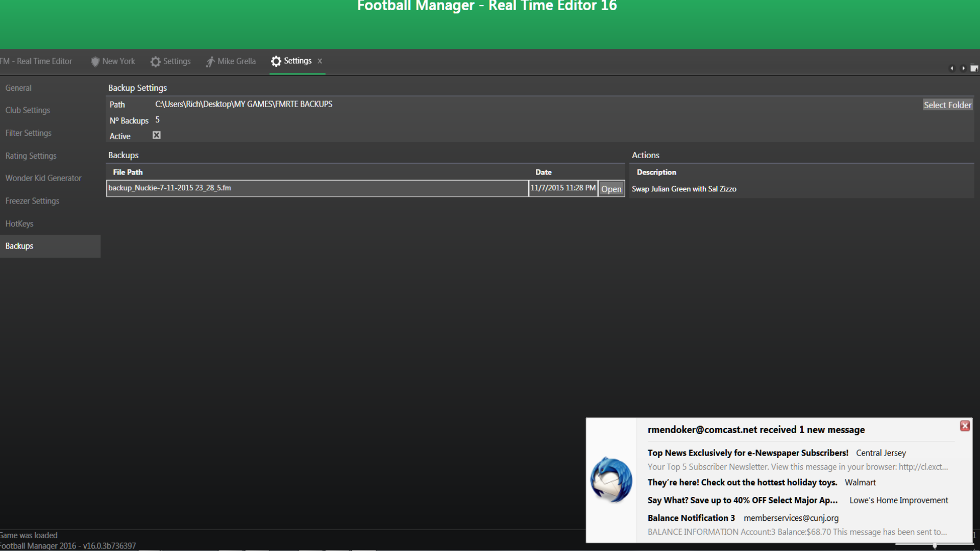Select Backups in the sidebar
The width and height of the screenshot is (980, 551).
click(x=50, y=246)
